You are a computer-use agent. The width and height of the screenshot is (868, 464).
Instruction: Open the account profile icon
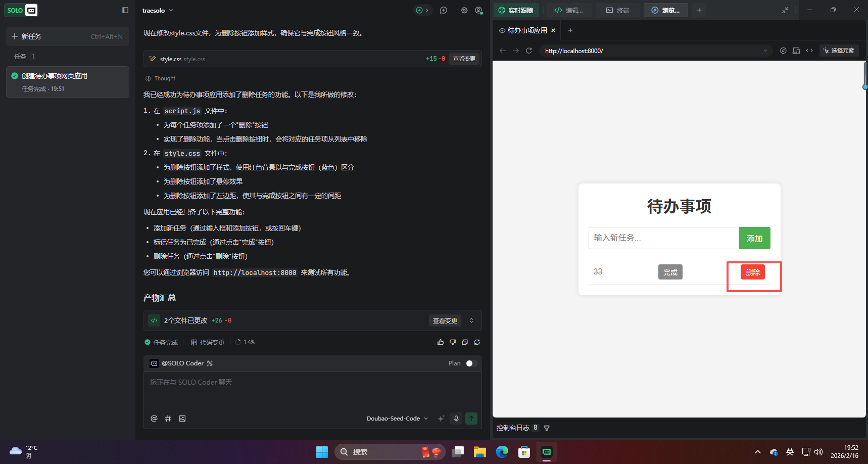(x=479, y=10)
